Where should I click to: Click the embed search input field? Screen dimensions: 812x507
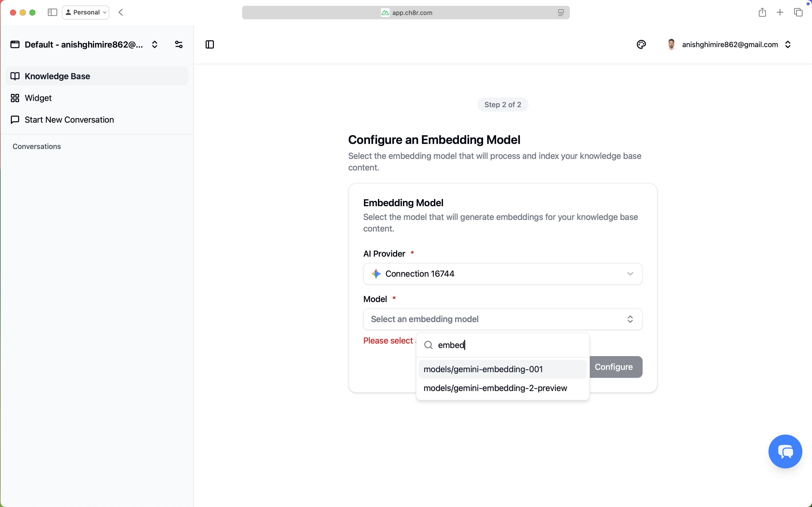point(486,345)
